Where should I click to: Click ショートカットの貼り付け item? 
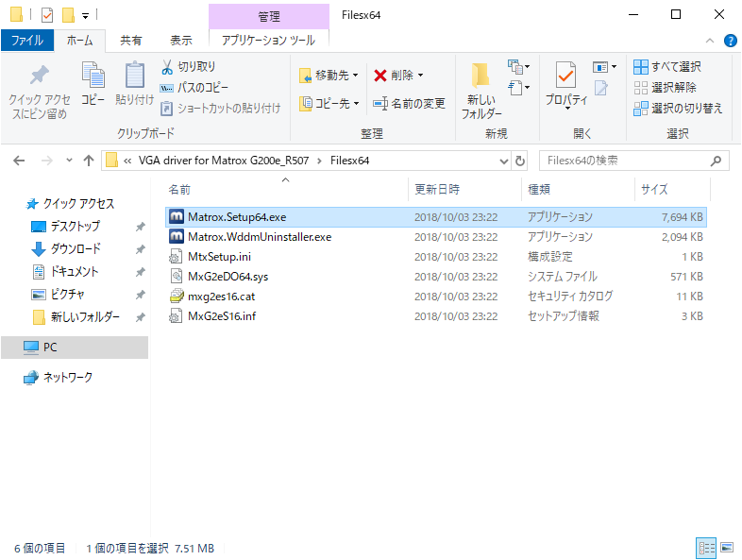point(220,109)
